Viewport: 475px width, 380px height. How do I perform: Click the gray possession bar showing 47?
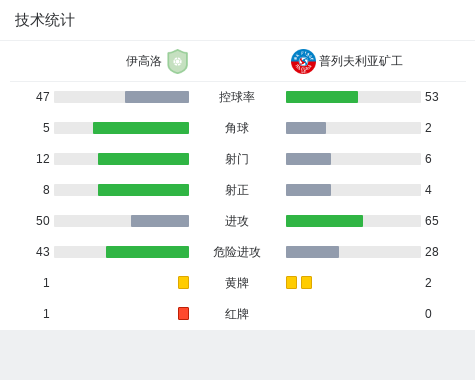pyautogui.click(x=157, y=97)
